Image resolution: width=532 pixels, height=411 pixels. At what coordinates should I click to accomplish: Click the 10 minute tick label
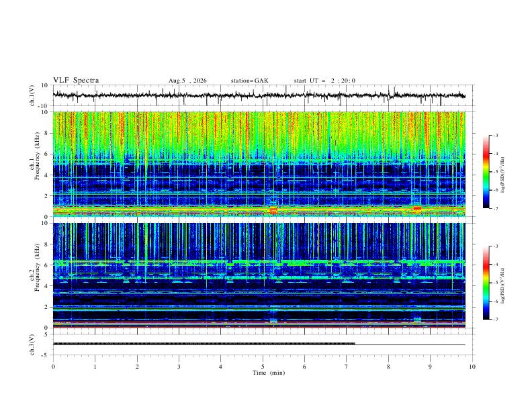tap(472, 367)
